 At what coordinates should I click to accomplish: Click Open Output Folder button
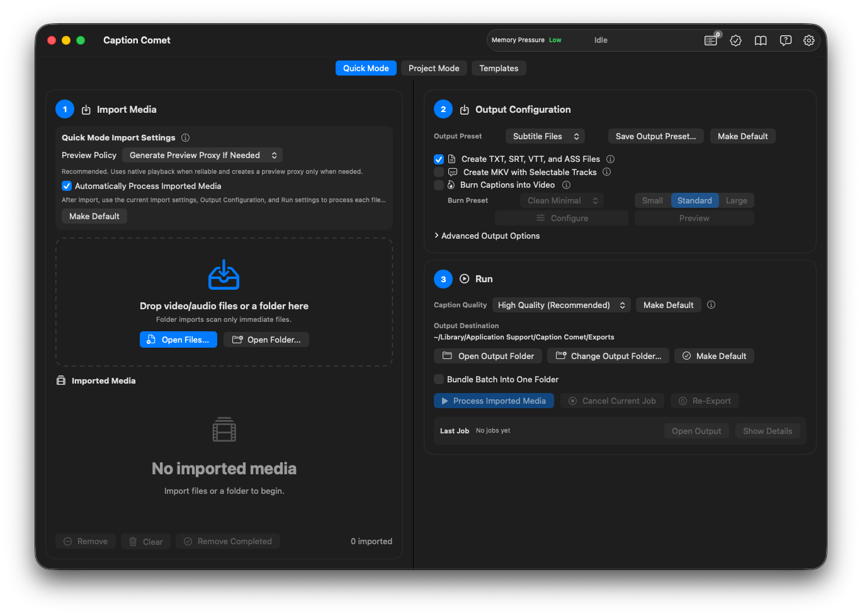pos(488,356)
